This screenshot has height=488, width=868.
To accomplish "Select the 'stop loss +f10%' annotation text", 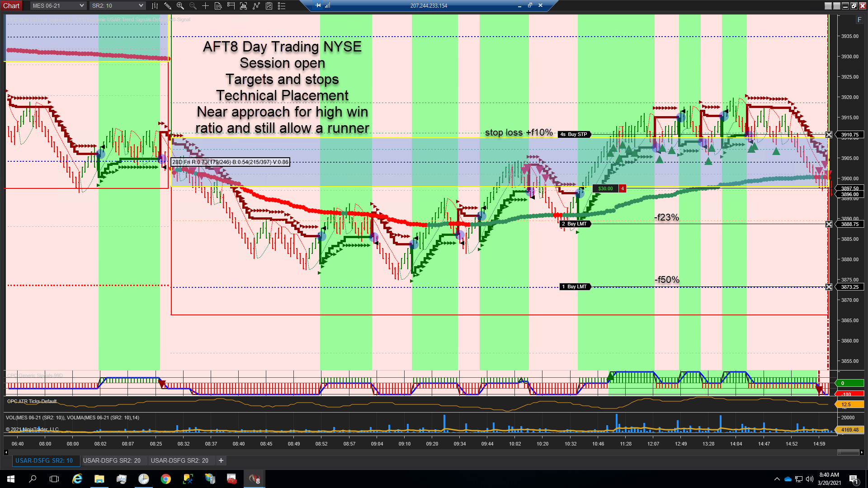I will tap(519, 132).
